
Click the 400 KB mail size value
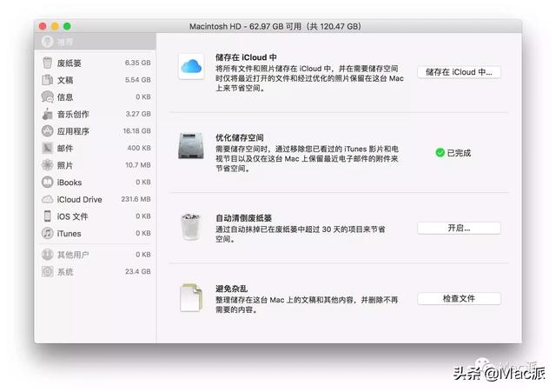point(139,148)
